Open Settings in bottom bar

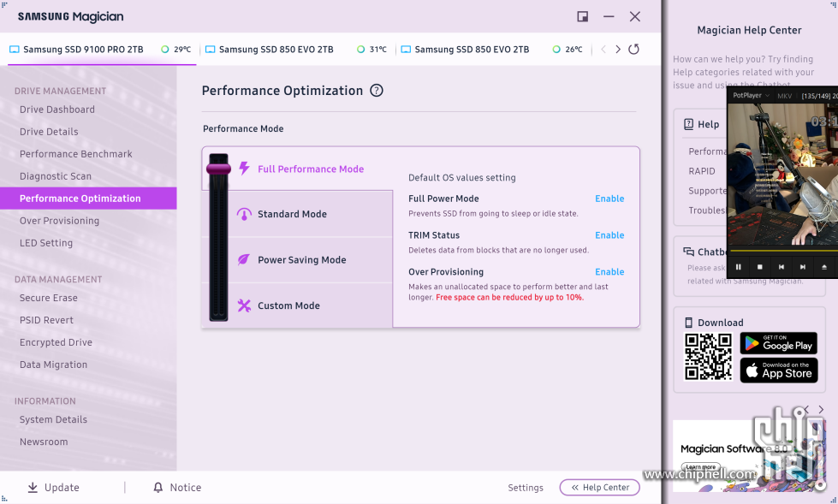tap(526, 488)
